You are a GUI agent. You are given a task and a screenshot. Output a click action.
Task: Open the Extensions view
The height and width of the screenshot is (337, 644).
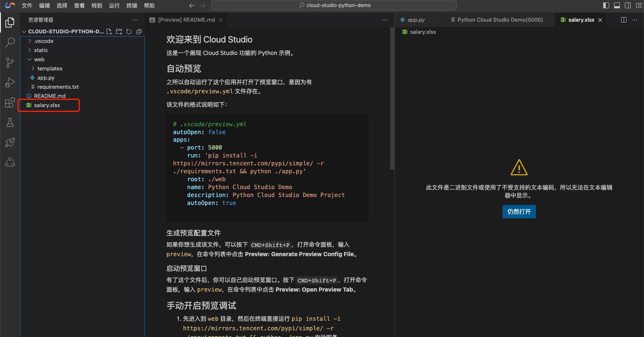coord(10,102)
